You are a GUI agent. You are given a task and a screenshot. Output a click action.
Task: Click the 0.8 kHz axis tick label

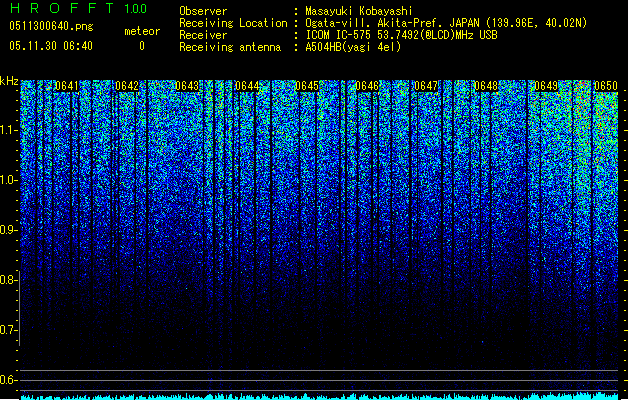click(x=9, y=280)
